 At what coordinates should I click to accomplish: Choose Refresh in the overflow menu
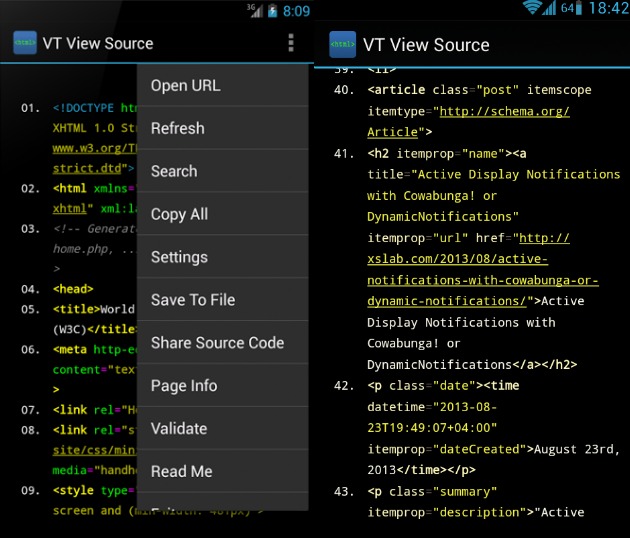coord(222,129)
